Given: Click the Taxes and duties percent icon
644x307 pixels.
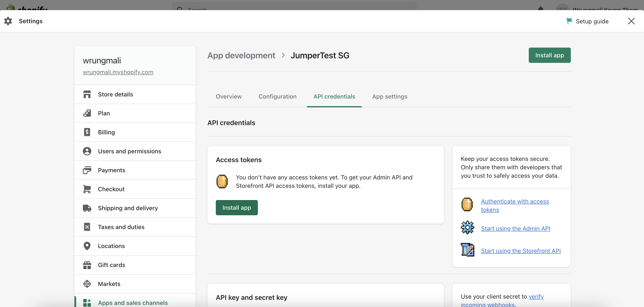Looking at the screenshot, I should tap(87, 227).
